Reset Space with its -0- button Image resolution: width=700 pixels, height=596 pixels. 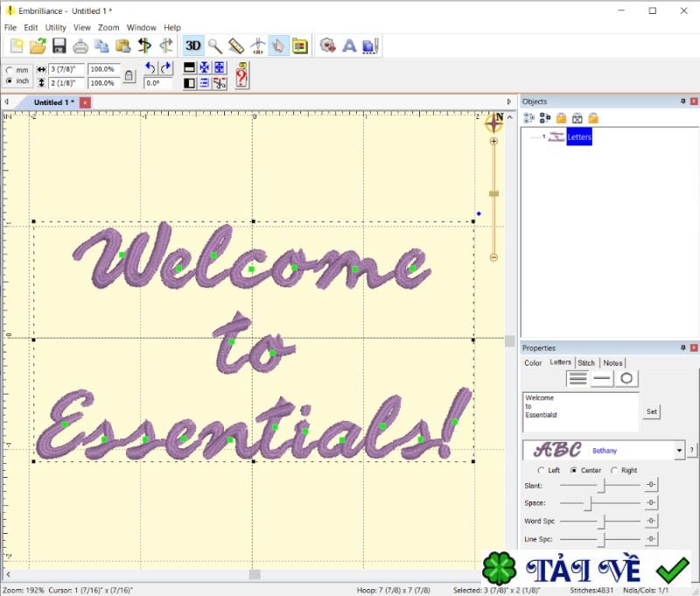coord(651,502)
